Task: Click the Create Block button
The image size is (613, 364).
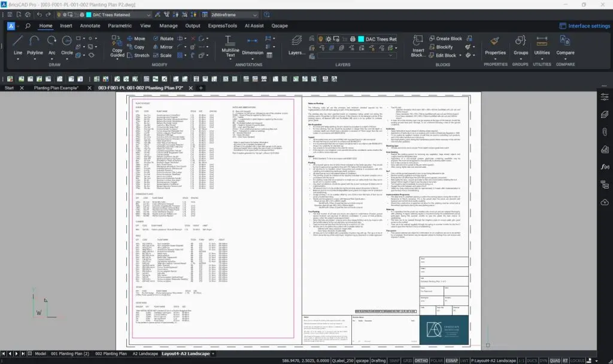Action: (x=448, y=38)
